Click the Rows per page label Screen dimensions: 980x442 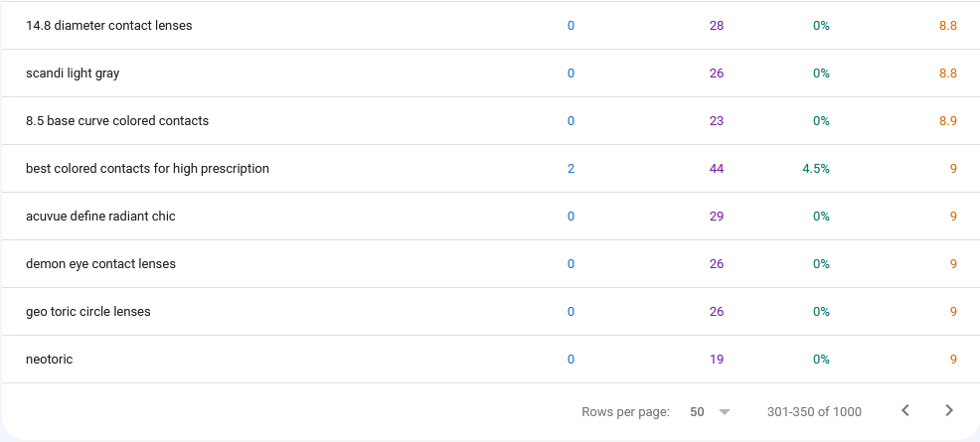(x=625, y=411)
